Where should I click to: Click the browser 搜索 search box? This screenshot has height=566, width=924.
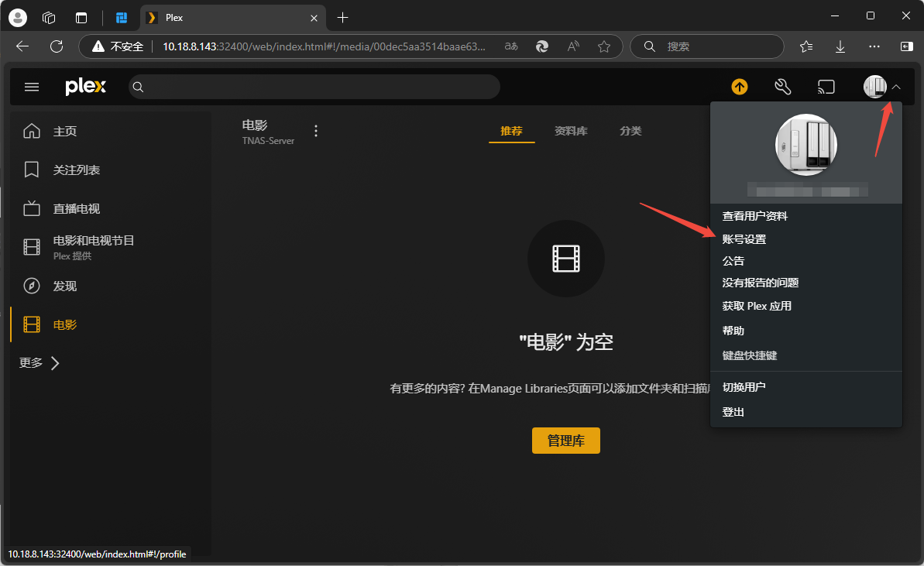click(707, 46)
